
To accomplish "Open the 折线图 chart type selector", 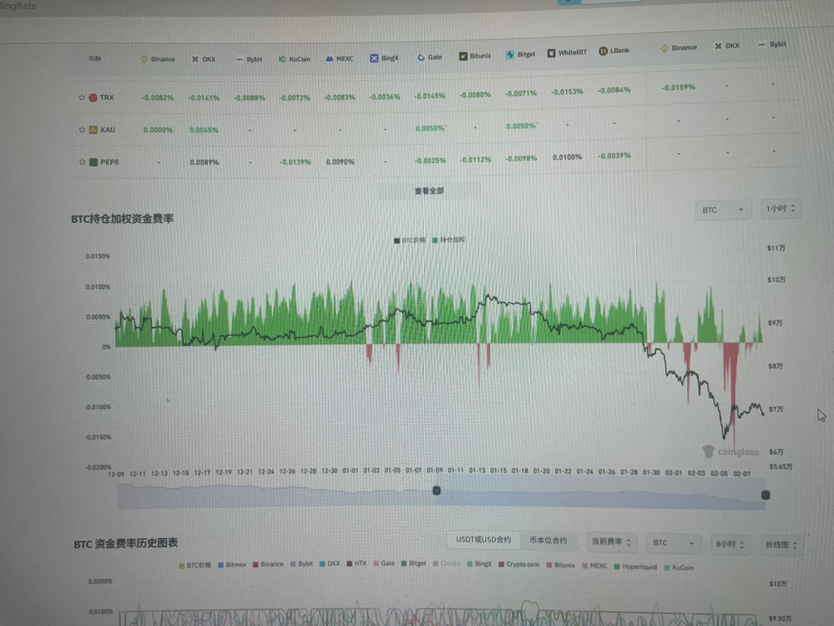I will tap(782, 545).
